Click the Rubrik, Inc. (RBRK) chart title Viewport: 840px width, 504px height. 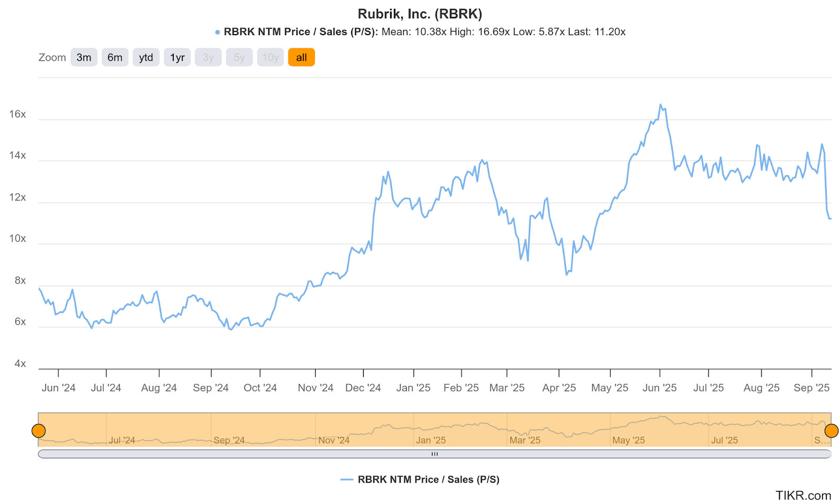420,14
